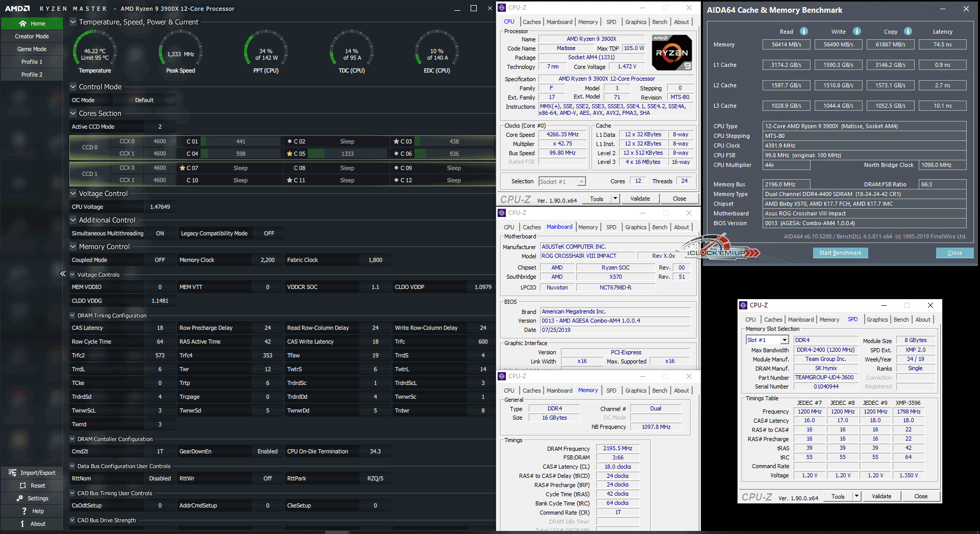This screenshot has height=534, width=980.
Task: Click the About info icon in sidebar
Action: coord(22,524)
